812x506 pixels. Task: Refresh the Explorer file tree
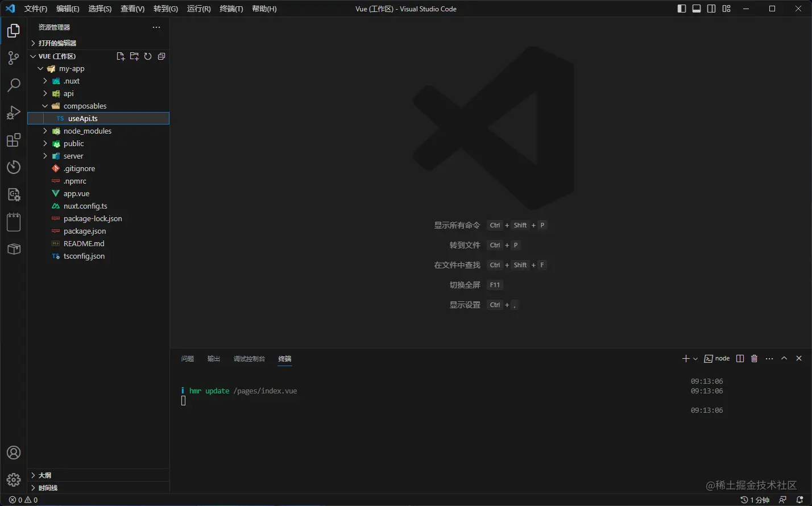[x=148, y=56]
